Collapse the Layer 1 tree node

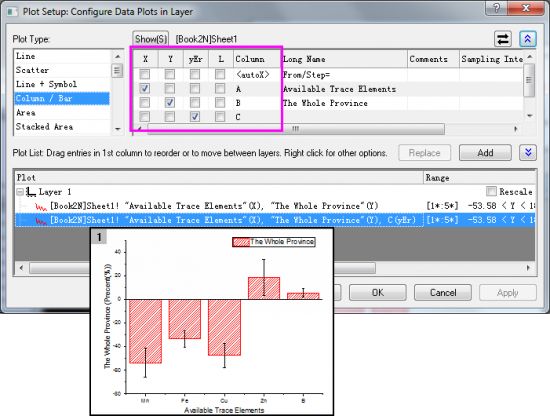pos(20,192)
